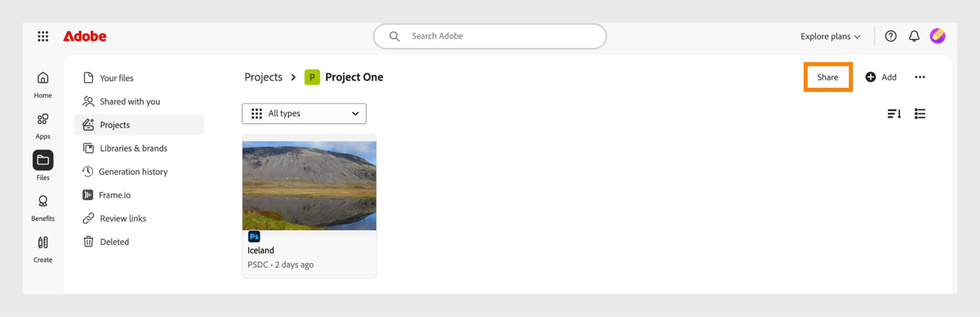Open the more options ellipsis menu
Screen dimensions: 980x317
920,77
